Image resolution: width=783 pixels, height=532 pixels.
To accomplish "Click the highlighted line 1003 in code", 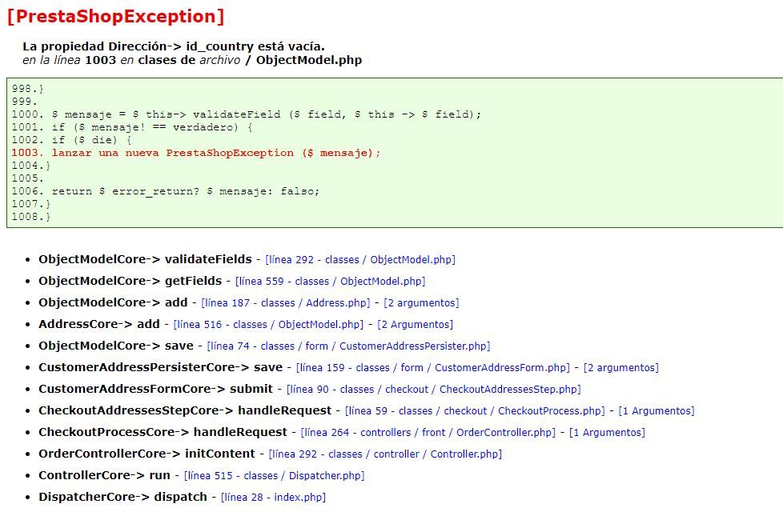I will (x=195, y=153).
